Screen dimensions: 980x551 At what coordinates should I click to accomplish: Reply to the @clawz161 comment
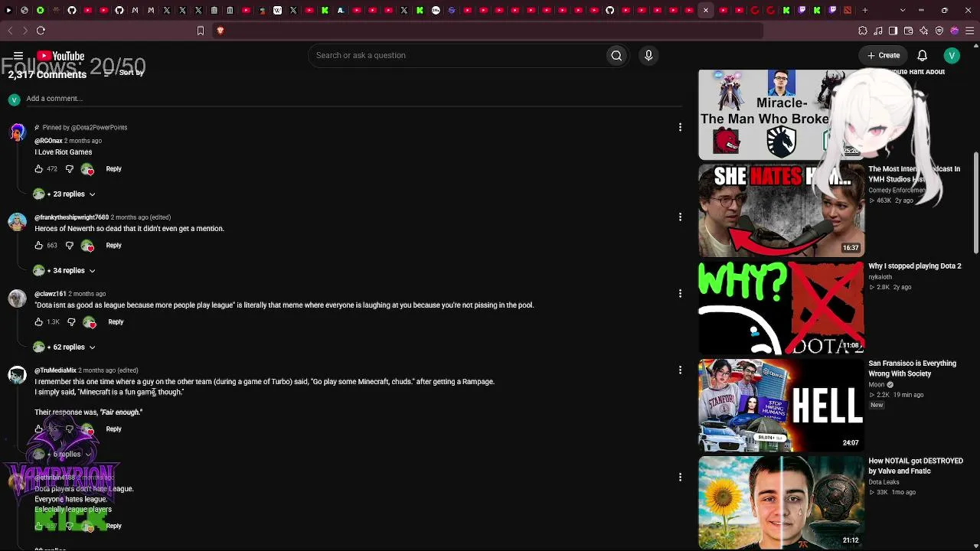tap(116, 322)
